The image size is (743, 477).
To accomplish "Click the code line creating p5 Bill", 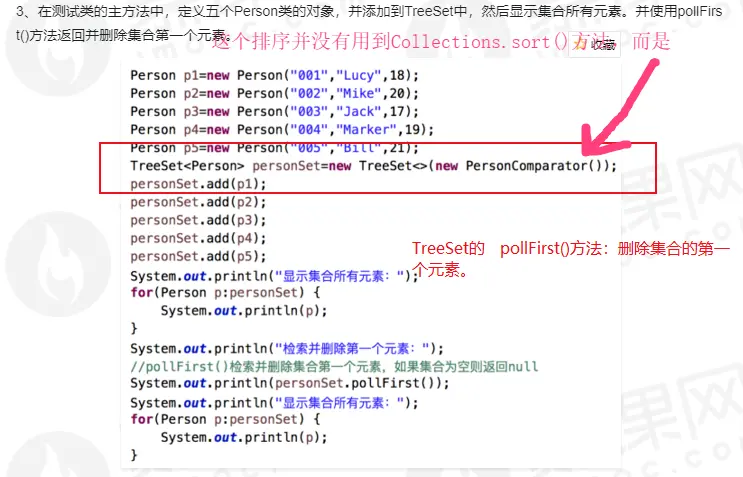I will click(x=274, y=148).
